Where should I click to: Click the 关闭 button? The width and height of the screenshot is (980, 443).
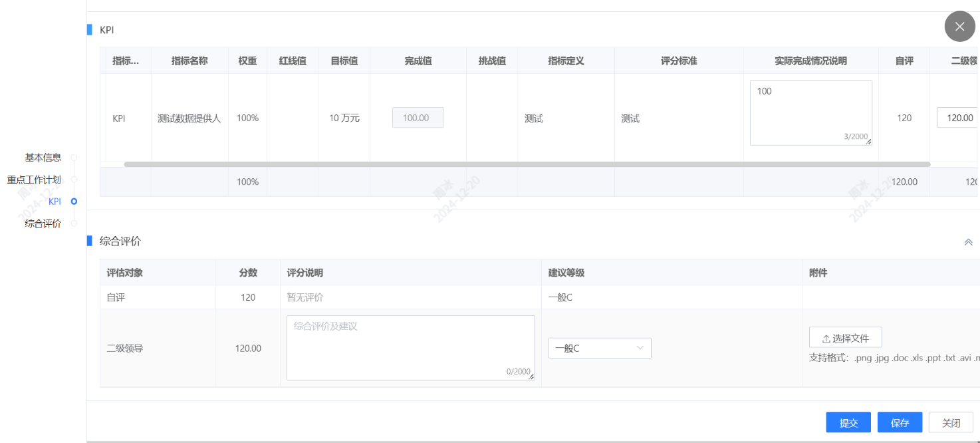[951, 422]
